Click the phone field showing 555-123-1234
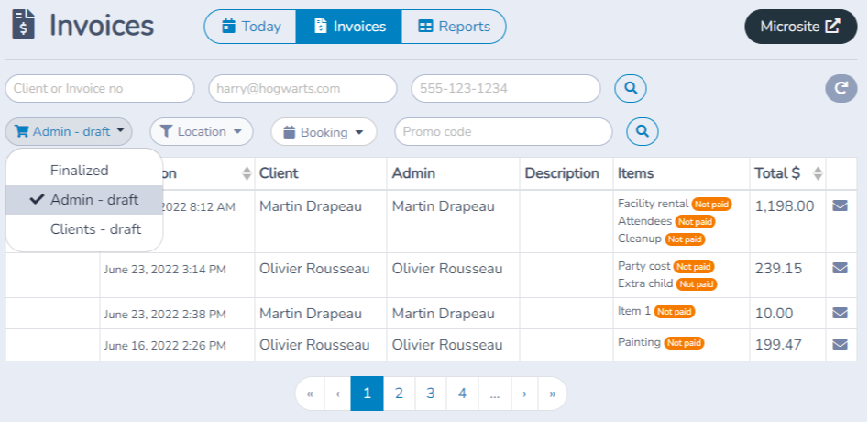Screen dimensions: 868x422 [505, 89]
